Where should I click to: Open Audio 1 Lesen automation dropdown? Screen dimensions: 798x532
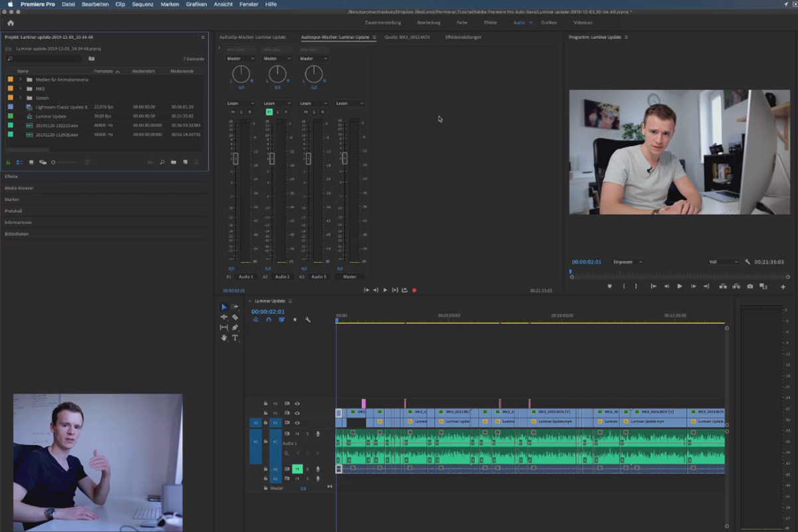[x=240, y=103]
